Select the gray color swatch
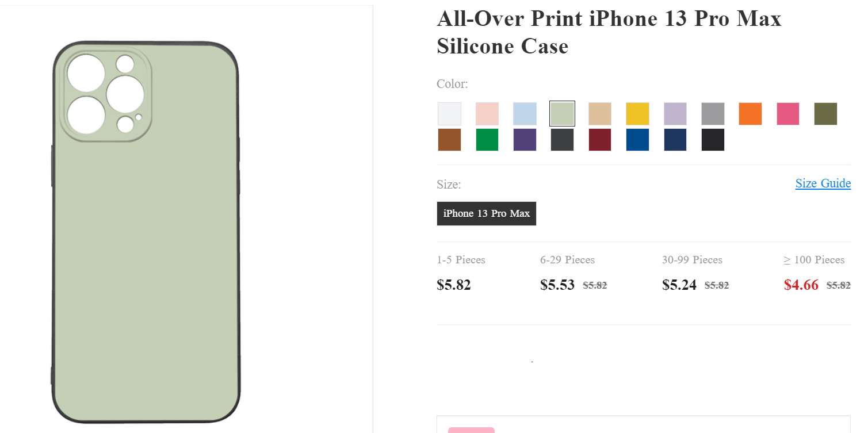 pos(713,114)
